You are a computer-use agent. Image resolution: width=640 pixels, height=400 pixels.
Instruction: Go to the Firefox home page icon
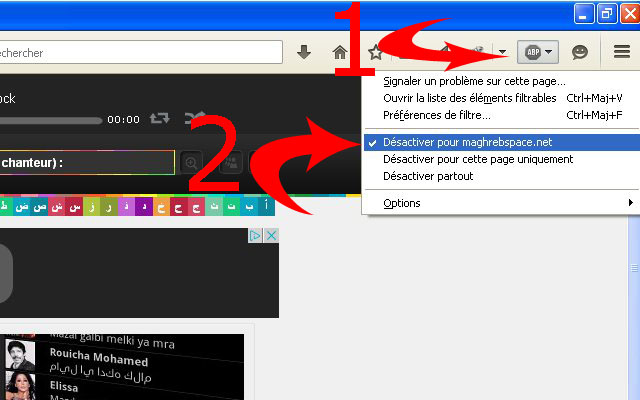pyautogui.click(x=340, y=52)
